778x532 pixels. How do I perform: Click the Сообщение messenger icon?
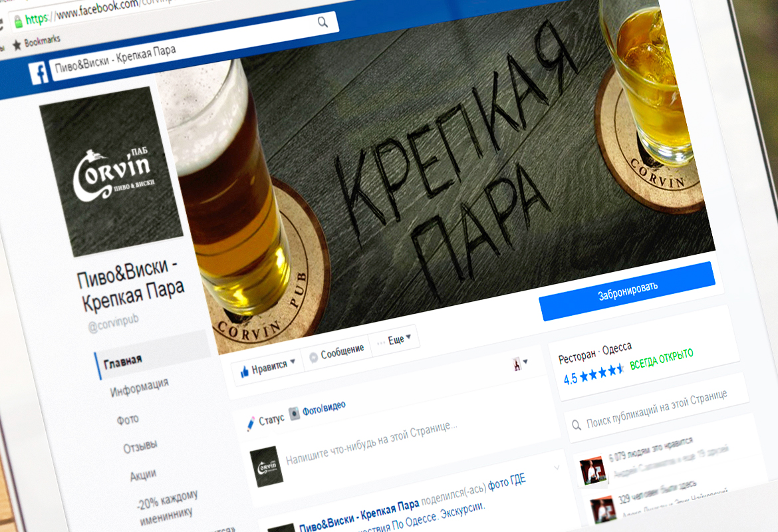314,357
